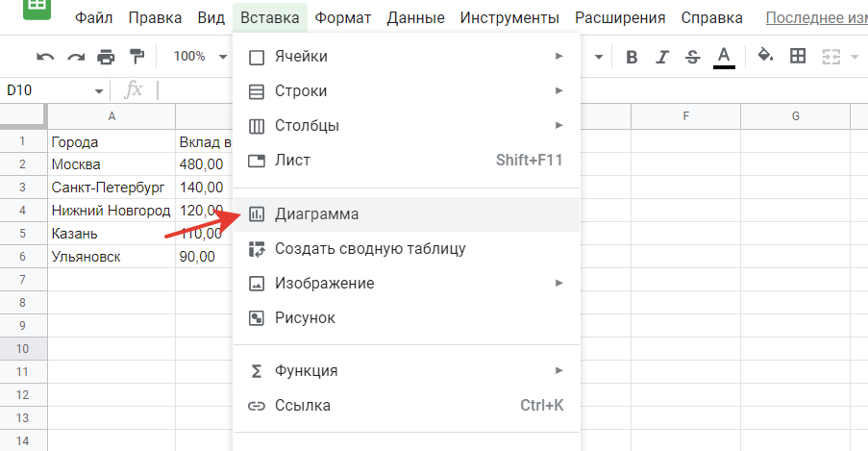Click the cell borders icon
Screen dimensions: 868x451
(x=797, y=57)
